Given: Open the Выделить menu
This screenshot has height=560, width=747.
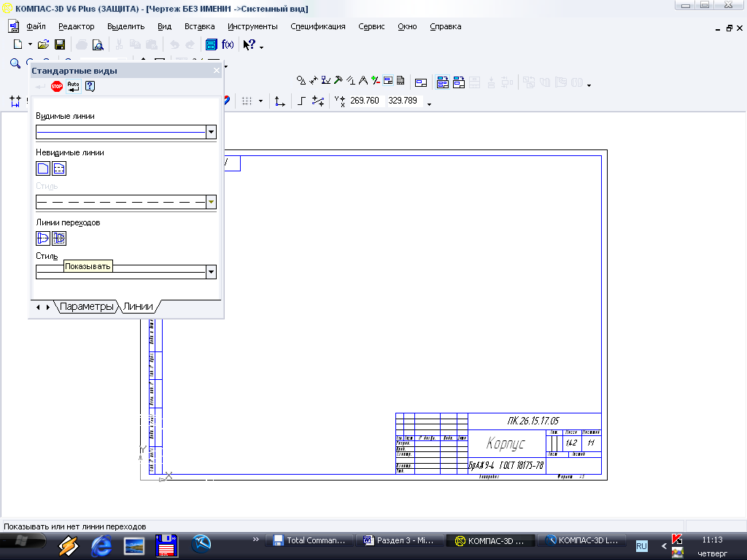Looking at the screenshot, I should click(125, 27).
